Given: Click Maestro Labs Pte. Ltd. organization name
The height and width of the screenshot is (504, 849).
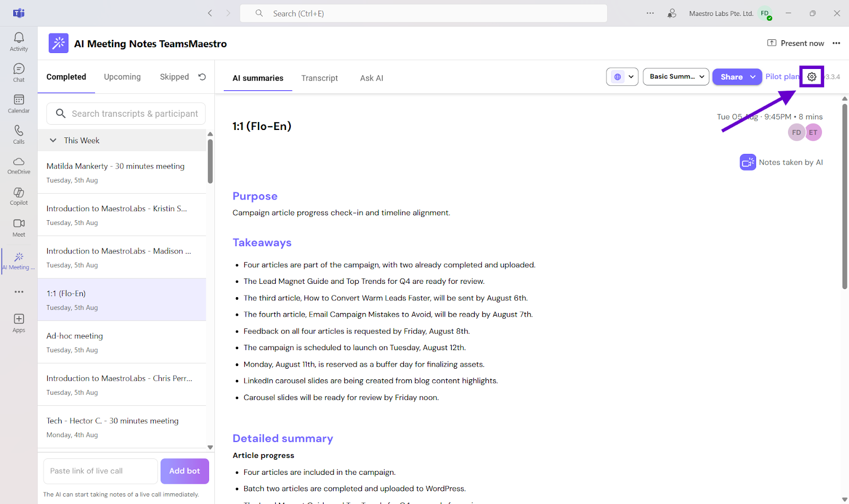Looking at the screenshot, I should (721, 14).
